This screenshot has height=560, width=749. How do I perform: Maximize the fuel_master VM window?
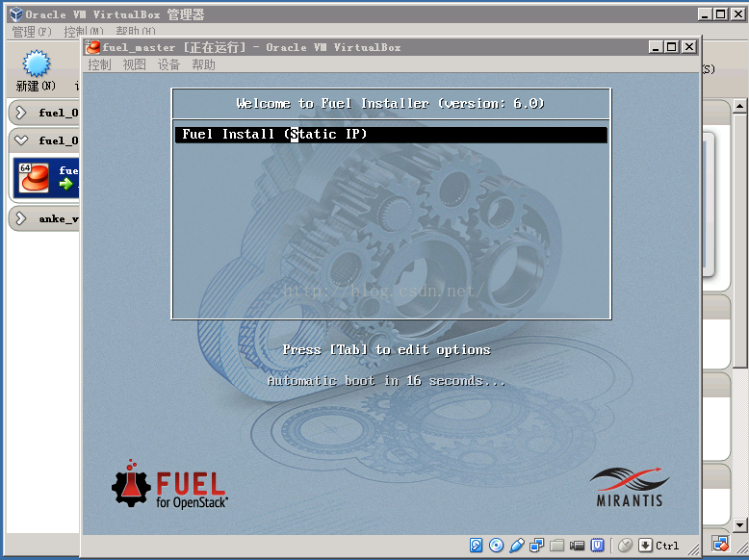672,47
